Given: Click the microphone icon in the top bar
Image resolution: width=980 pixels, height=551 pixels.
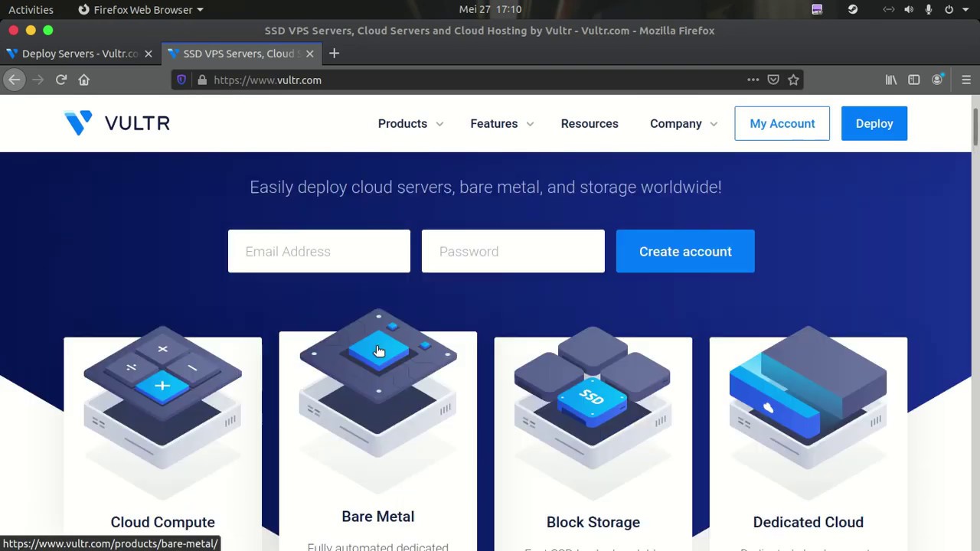Looking at the screenshot, I should tap(929, 9).
